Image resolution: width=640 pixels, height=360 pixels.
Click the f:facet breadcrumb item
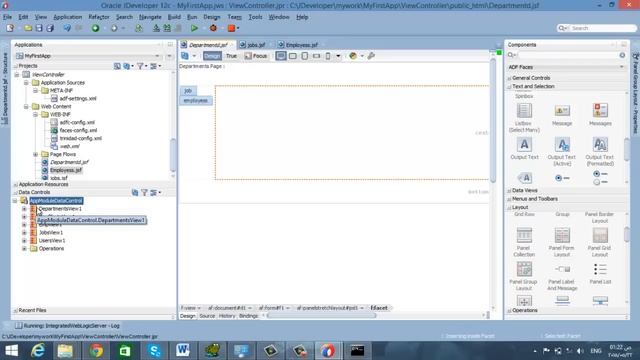point(379,308)
